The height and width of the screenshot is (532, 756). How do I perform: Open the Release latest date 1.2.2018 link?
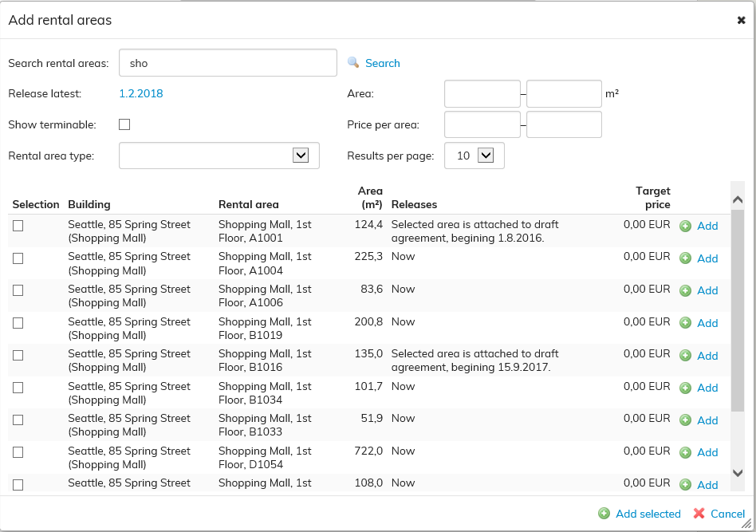(x=141, y=93)
